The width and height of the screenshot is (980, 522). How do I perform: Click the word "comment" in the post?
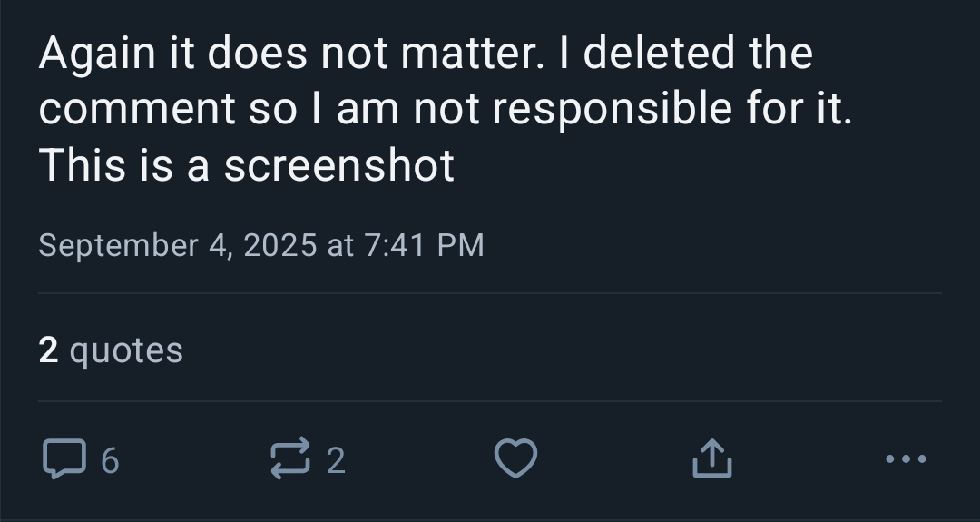click(137, 110)
